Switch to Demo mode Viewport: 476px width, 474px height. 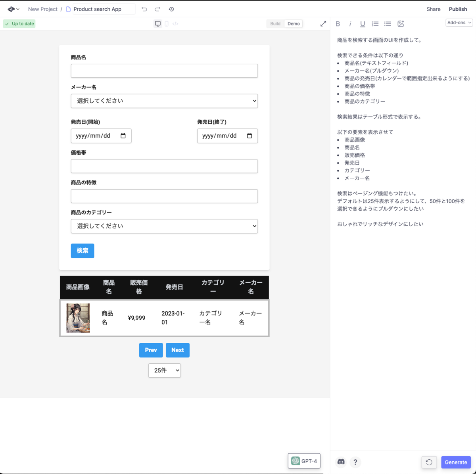coord(294,24)
